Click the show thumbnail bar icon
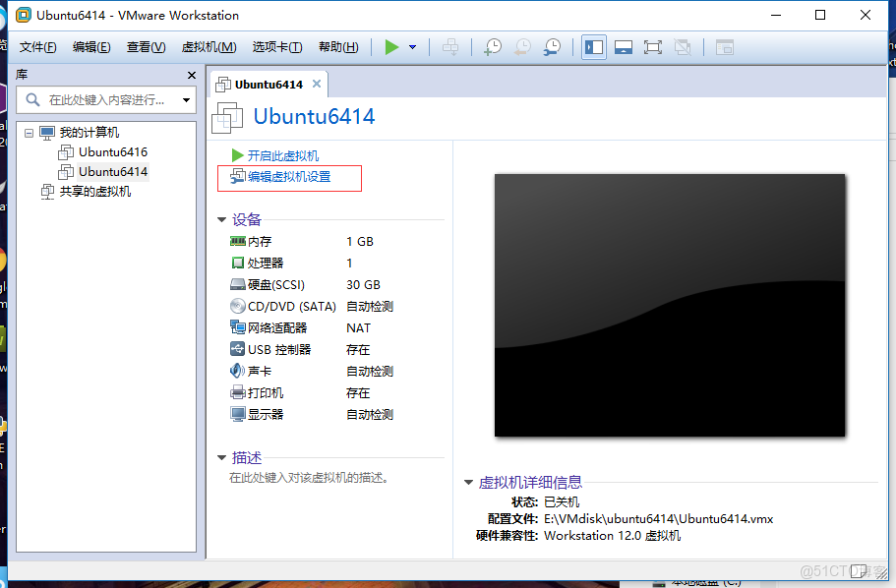The image size is (896, 588). point(624,46)
